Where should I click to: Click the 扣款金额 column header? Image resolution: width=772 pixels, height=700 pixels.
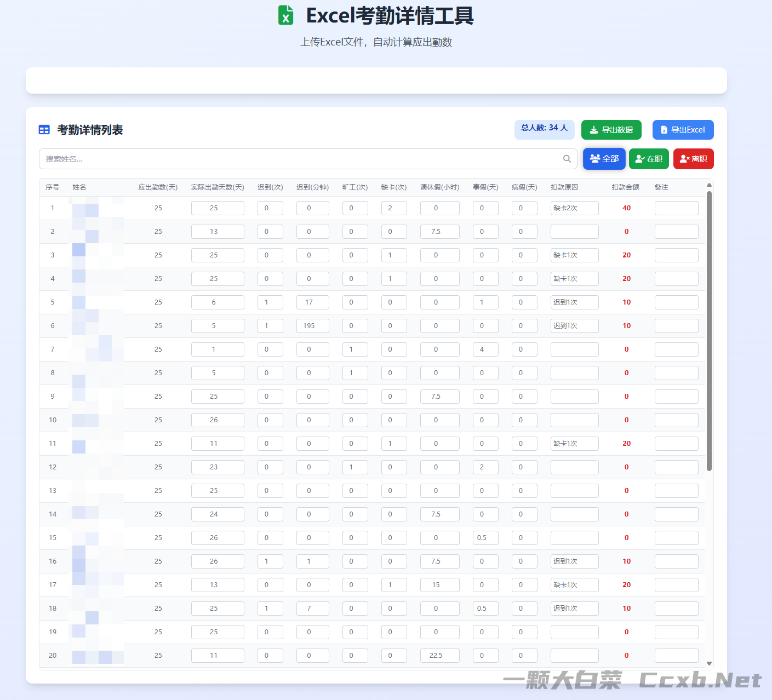click(x=626, y=187)
